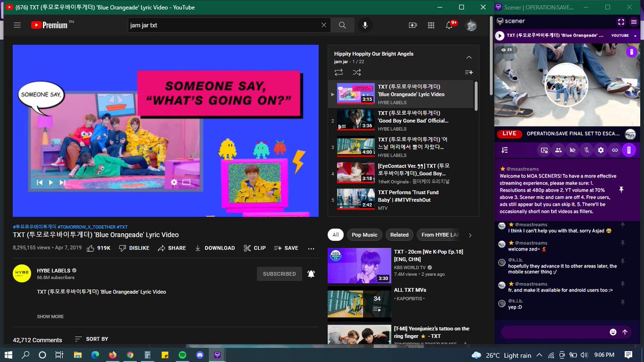
Task: Run search with the magnifier button
Action: click(342, 25)
